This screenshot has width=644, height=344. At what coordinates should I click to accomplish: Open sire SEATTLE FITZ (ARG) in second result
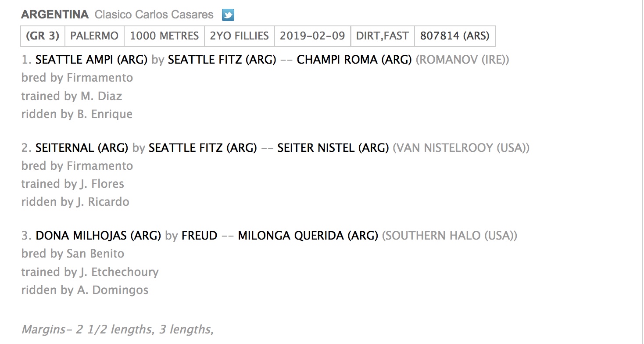tap(203, 148)
